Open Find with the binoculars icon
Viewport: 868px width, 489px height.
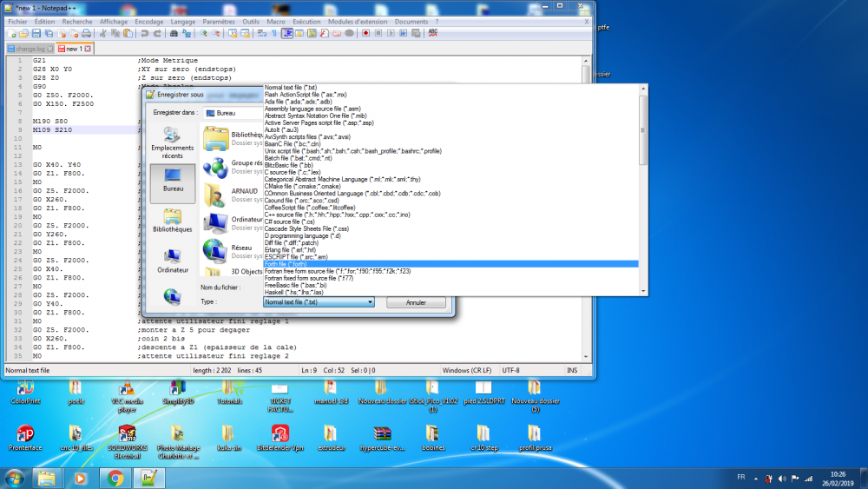174,33
